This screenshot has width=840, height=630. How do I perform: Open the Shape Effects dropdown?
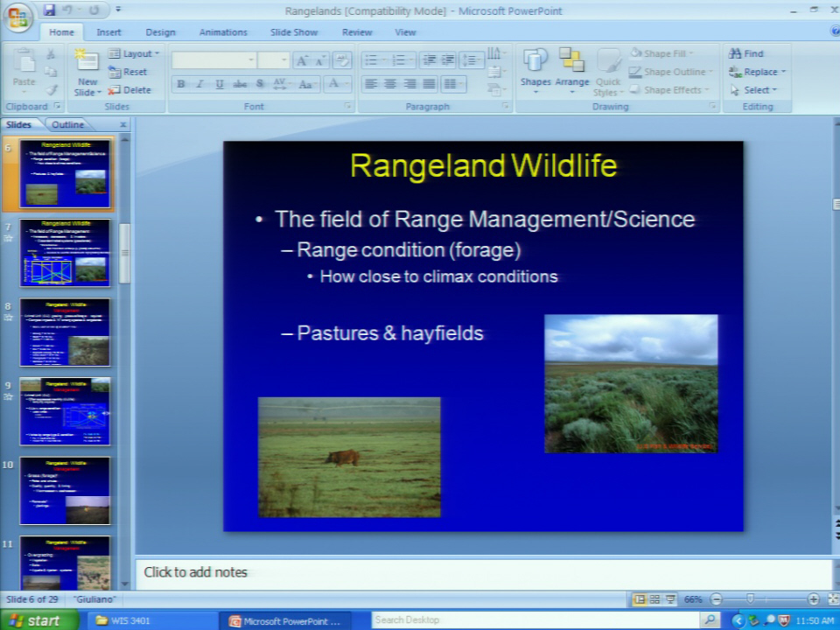[669, 90]
